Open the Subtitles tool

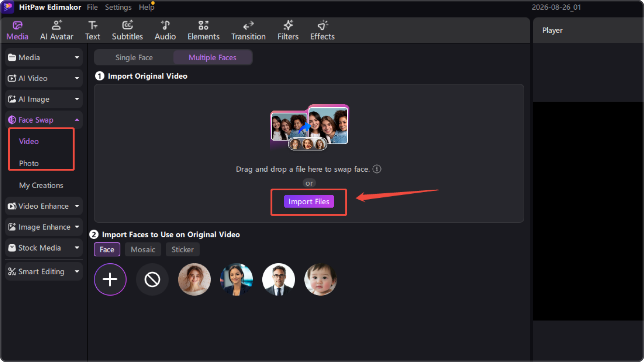pyautogui.click(x=128, y=30)
